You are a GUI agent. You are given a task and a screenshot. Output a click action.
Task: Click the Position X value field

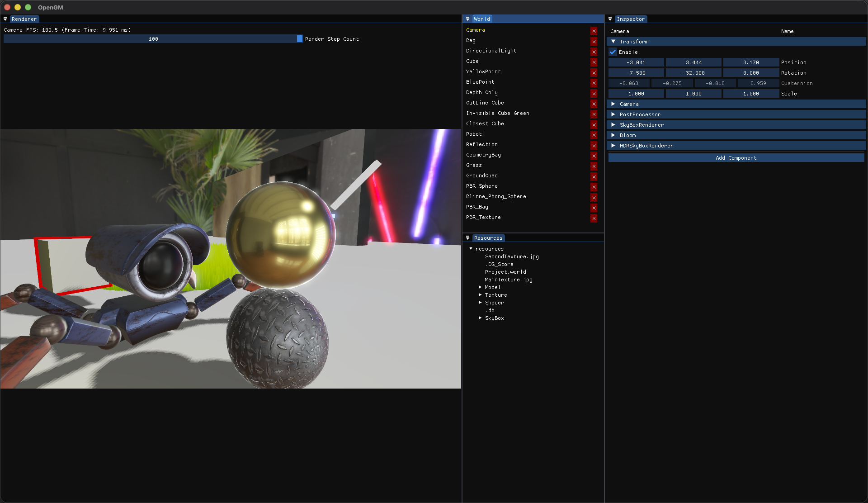pyautogui.click(x=636, y=62)
